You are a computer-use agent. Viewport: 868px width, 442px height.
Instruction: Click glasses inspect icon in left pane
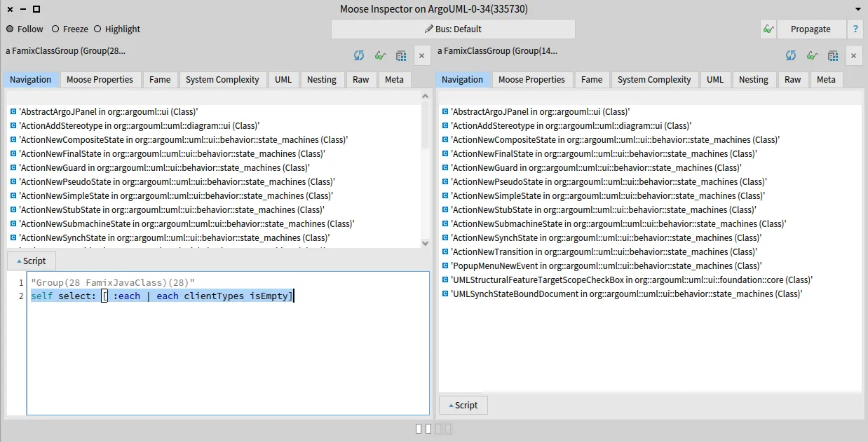click(380, 55)
